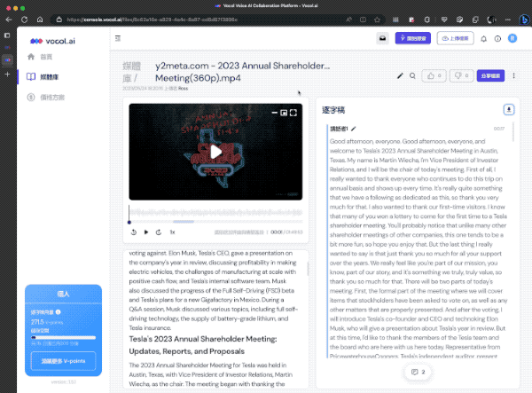Search the transcript with the magnifier icon
This screenshot has width=532, height=393.
(x=412, y=75)
